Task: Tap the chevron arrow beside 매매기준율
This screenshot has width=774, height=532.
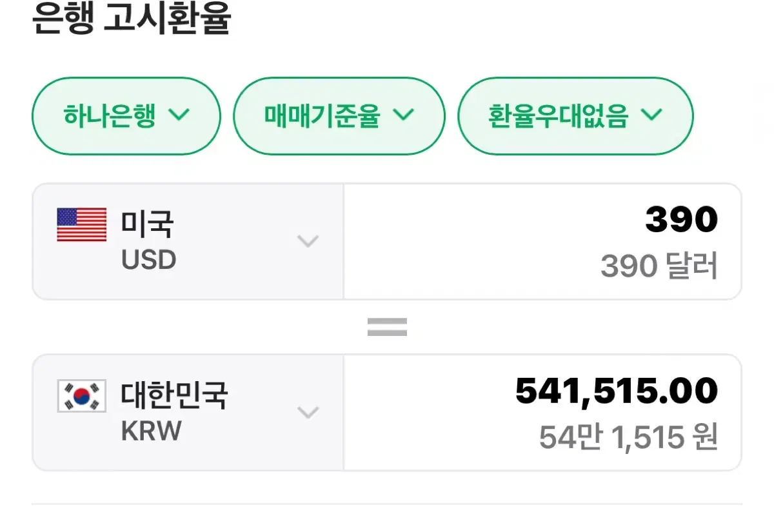Action: click(x=403, y=115)
